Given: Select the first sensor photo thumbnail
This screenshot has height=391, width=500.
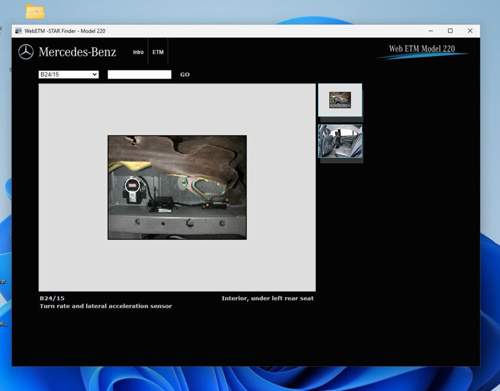Looking at the screenshot, I should tap(340, 100).
